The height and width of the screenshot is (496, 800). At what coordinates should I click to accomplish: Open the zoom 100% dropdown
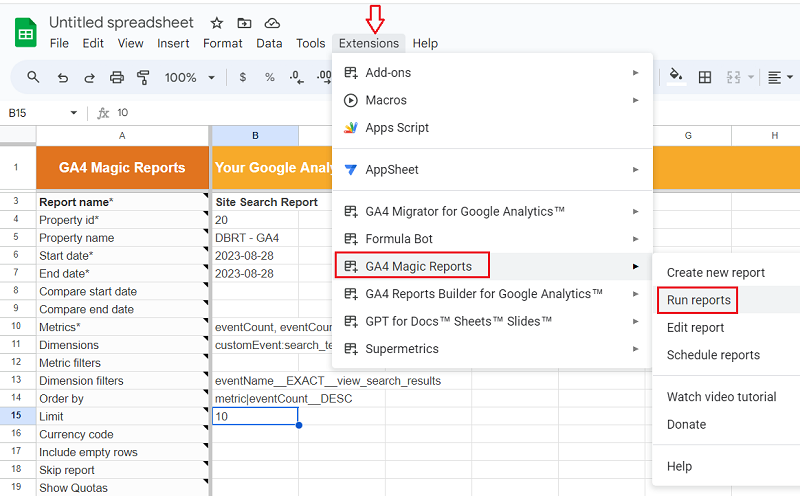tap(189, 78)
